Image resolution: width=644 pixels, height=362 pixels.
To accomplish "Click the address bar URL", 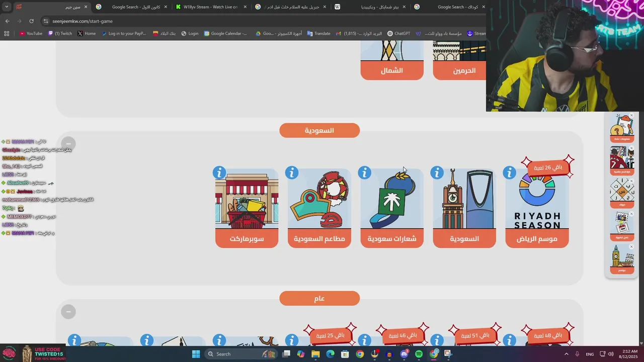I will coord(82,21).
